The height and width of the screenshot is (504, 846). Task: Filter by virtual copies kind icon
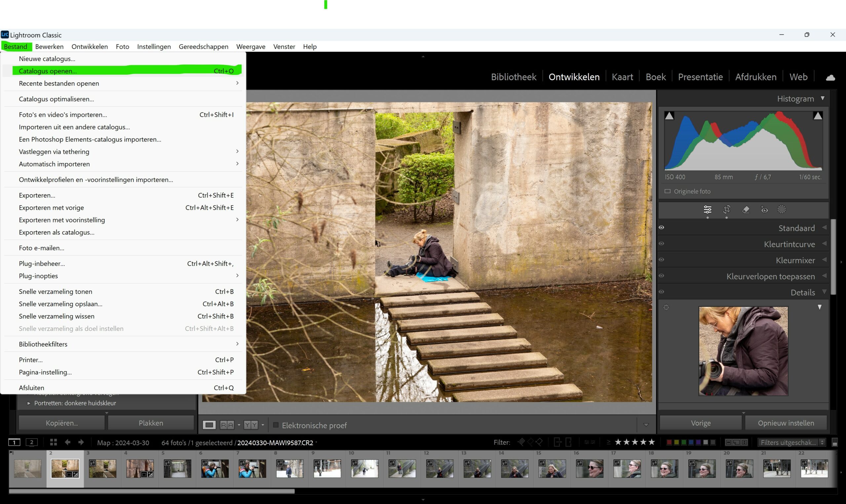736,442
